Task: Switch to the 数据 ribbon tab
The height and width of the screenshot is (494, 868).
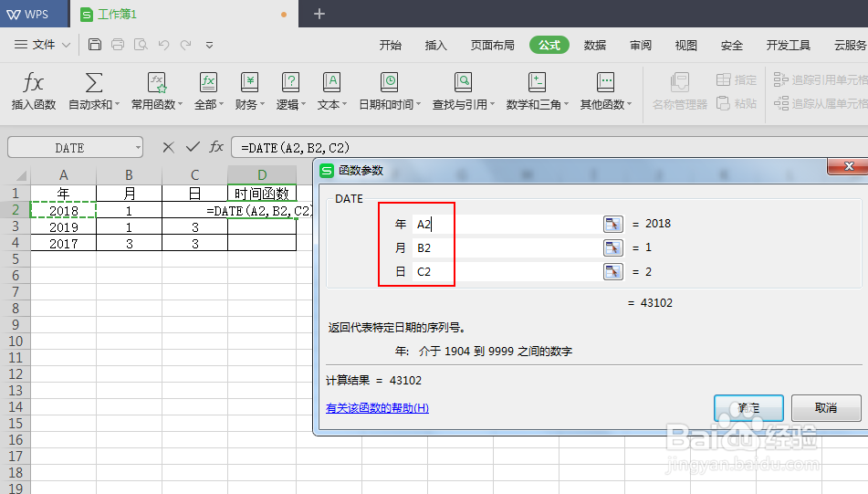Action: click(x=595, y=46)
